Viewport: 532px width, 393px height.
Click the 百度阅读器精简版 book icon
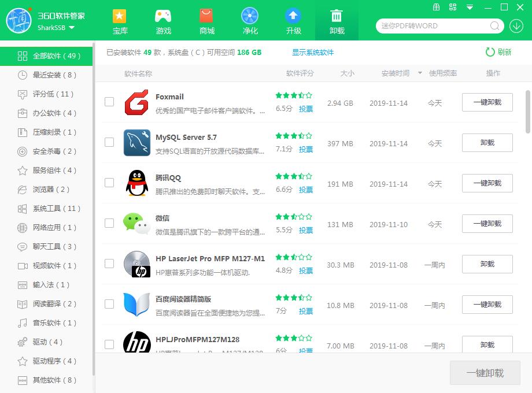pos(136,304)
